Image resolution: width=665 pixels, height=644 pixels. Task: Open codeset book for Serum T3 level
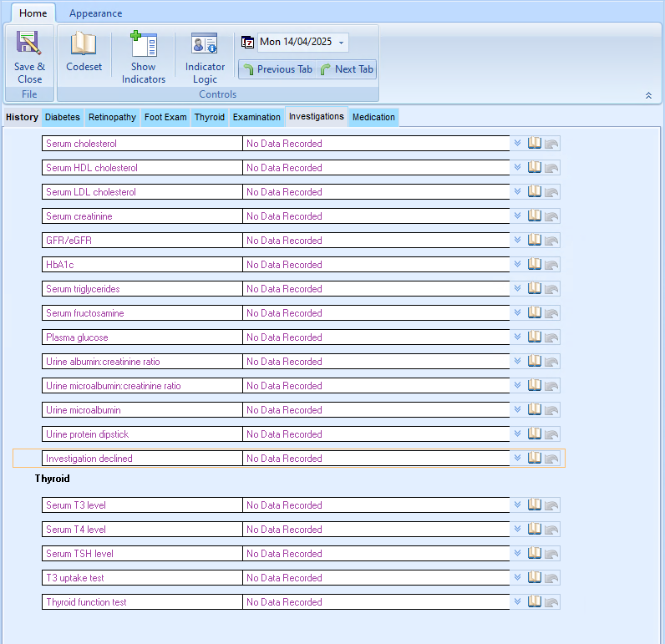(535, 505)
